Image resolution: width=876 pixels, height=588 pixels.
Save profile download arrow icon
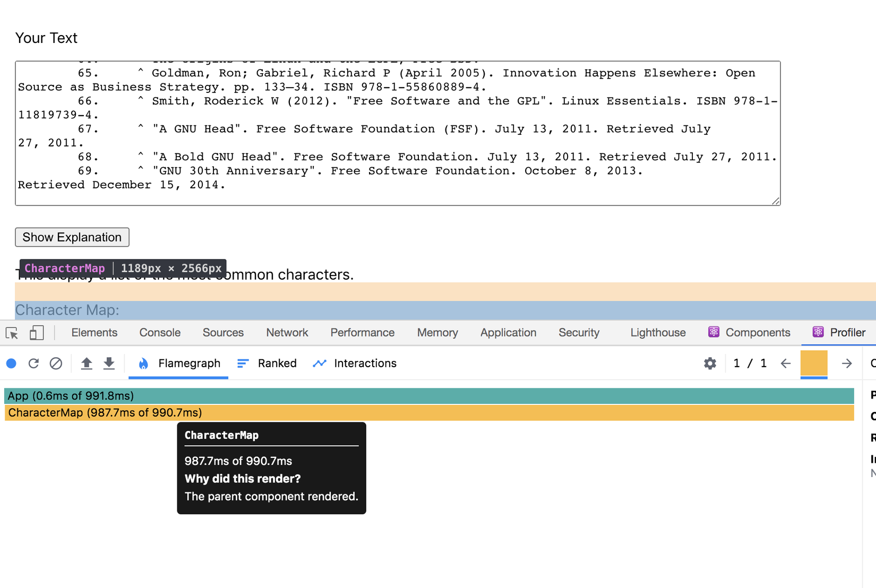(109, 364)
